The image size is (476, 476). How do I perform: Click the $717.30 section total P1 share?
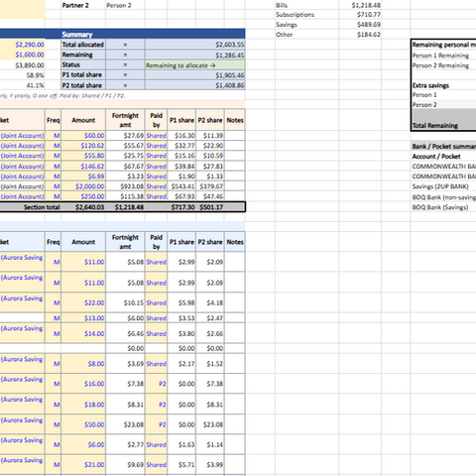[x=181, y=207]
